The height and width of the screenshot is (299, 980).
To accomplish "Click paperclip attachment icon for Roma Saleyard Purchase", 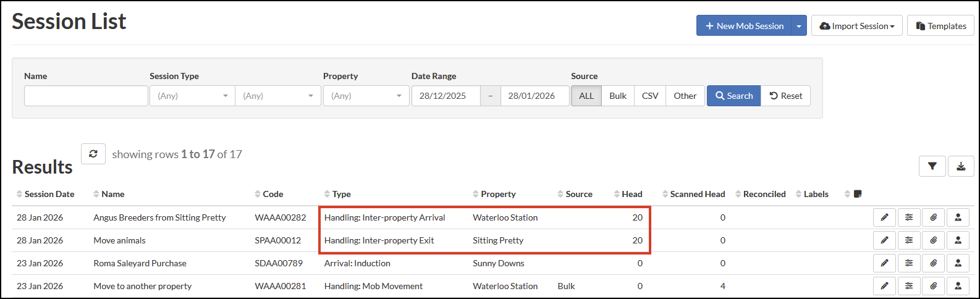I will coord(933,263).
